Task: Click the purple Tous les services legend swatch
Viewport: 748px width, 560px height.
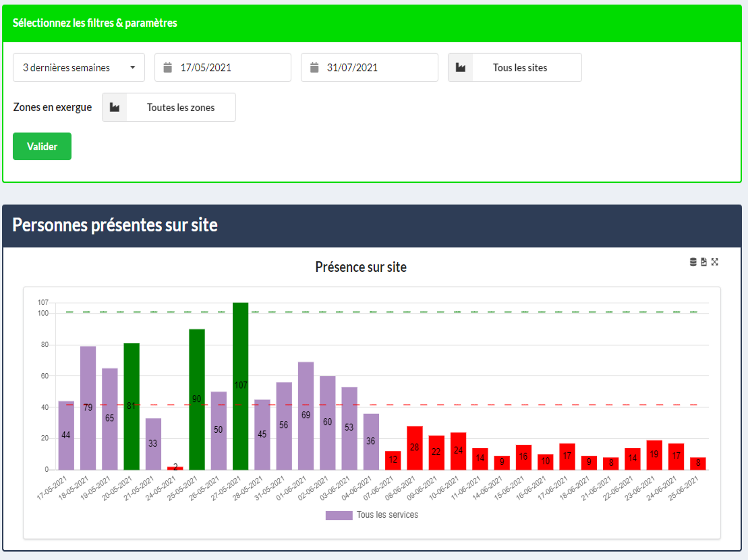Action: coord(339,515)
